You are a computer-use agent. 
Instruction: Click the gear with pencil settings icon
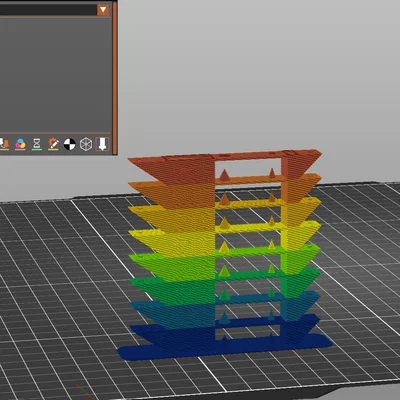click(53, 144)
